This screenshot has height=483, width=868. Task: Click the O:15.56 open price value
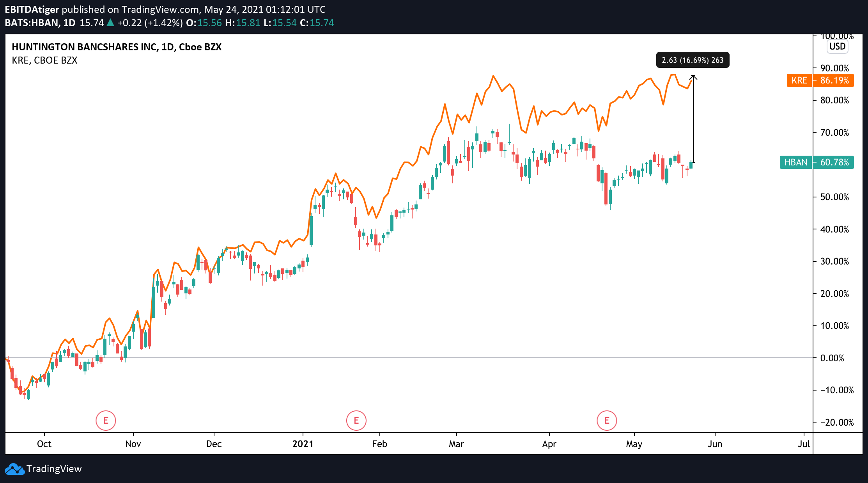pyautogui.click(x=204, y=23)
